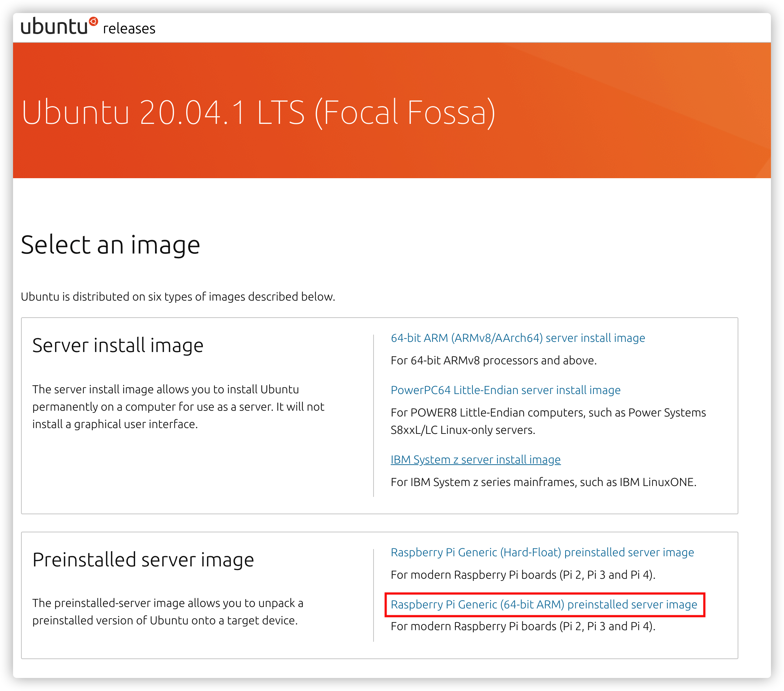Click the 'Server install image' heading

[118, 345]
